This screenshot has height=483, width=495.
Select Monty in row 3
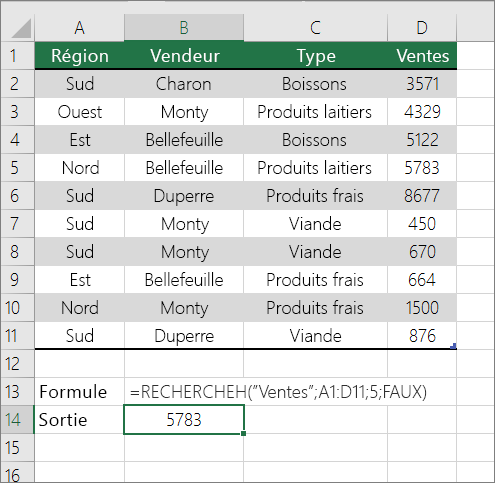184,112
